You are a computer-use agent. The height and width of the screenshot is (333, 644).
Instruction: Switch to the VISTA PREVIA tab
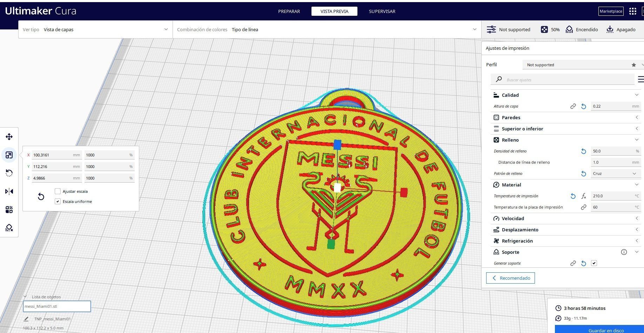point(334,11)
